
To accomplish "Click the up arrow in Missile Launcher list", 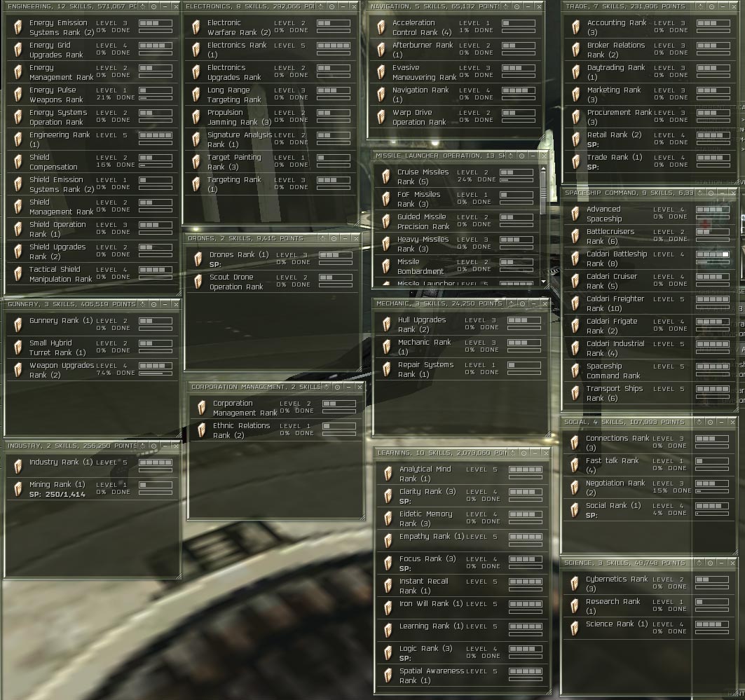I will pos(544,169).
